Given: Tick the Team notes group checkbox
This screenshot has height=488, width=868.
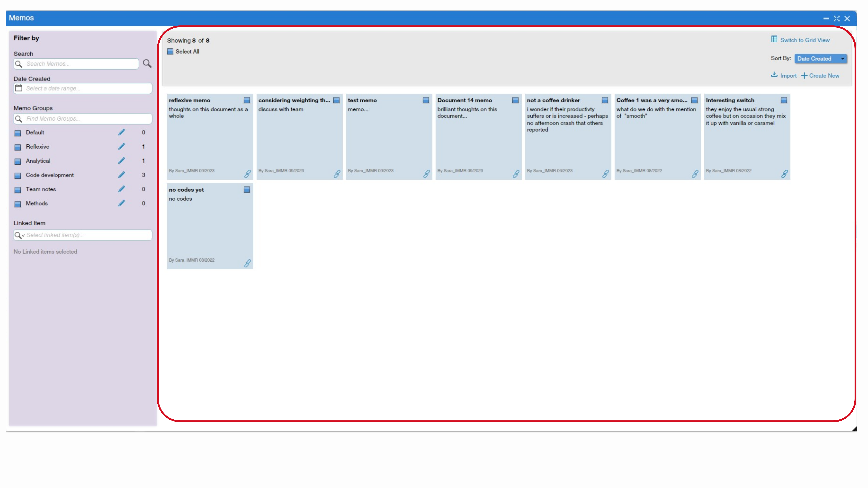Looking at the screenshot, I should point(18,190).
